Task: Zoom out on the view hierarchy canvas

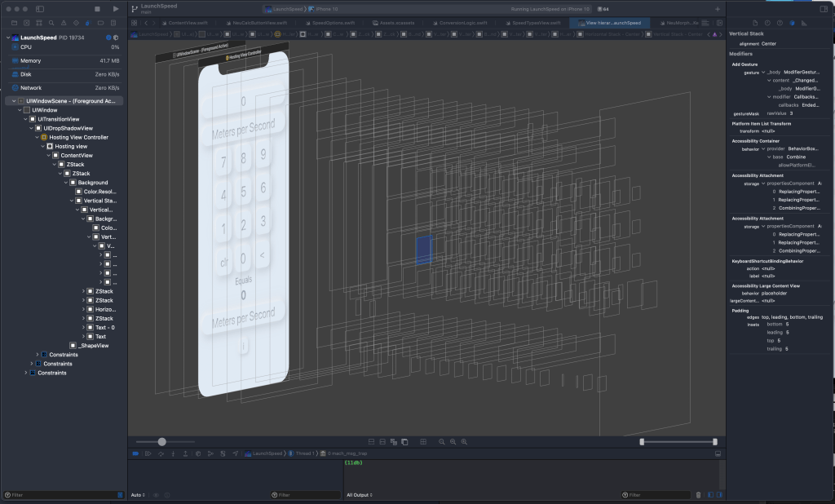Action: [x=442, y=441]
